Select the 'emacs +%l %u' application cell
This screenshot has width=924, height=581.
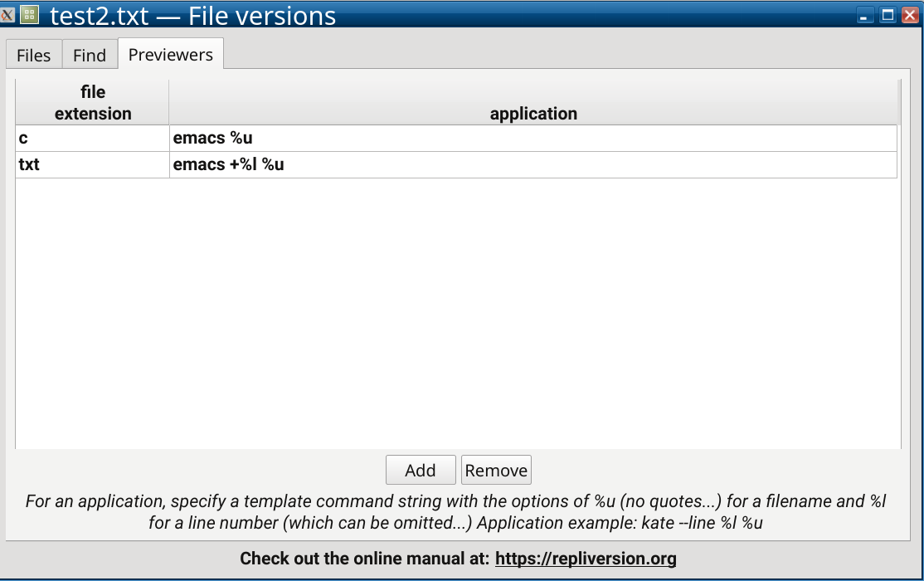[533, 164]
